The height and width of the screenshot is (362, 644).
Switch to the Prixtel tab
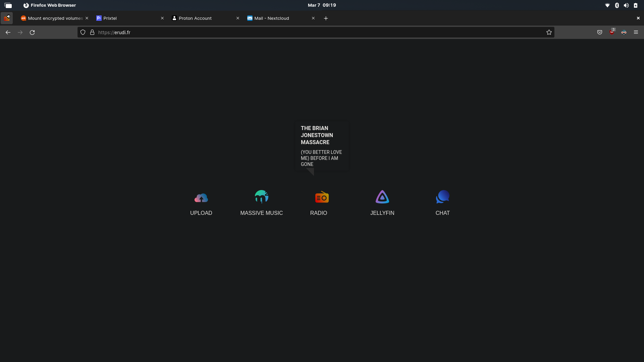tap(127, 18)
